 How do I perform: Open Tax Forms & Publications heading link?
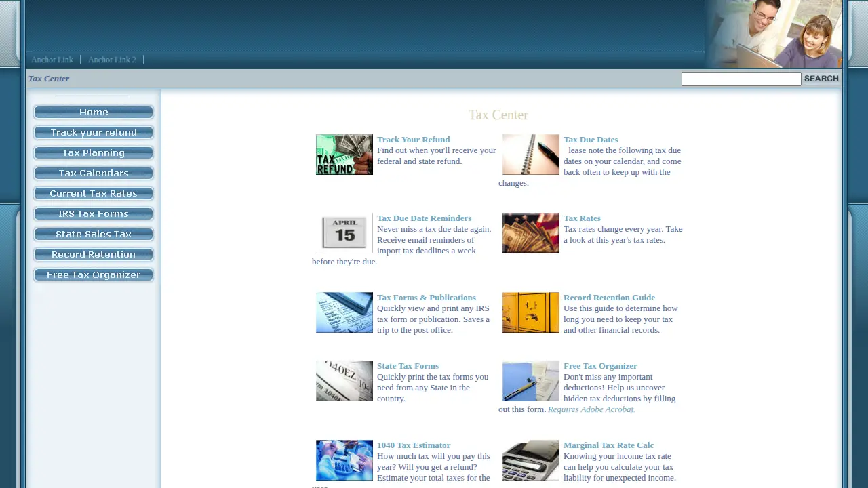[x=427, y=298]
